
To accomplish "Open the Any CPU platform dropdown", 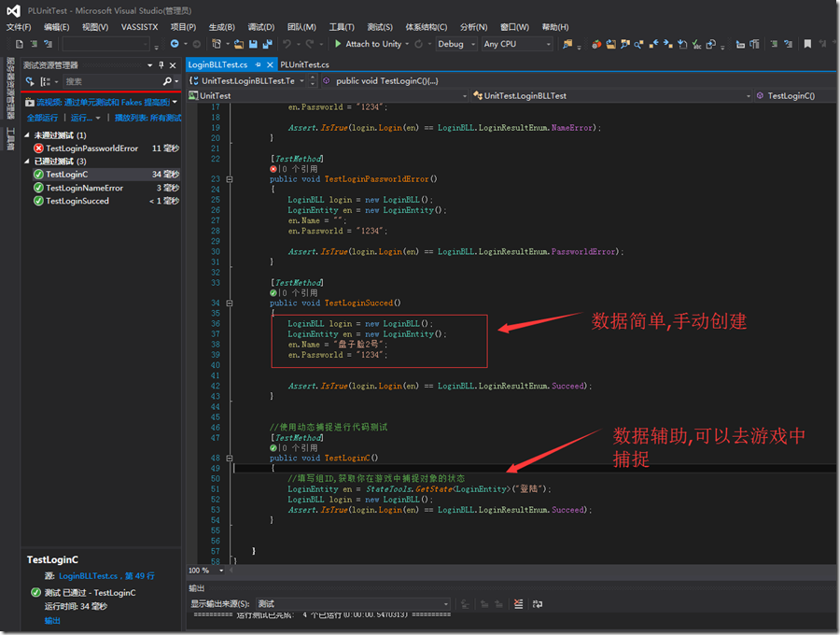I will [x=549, y=44].
